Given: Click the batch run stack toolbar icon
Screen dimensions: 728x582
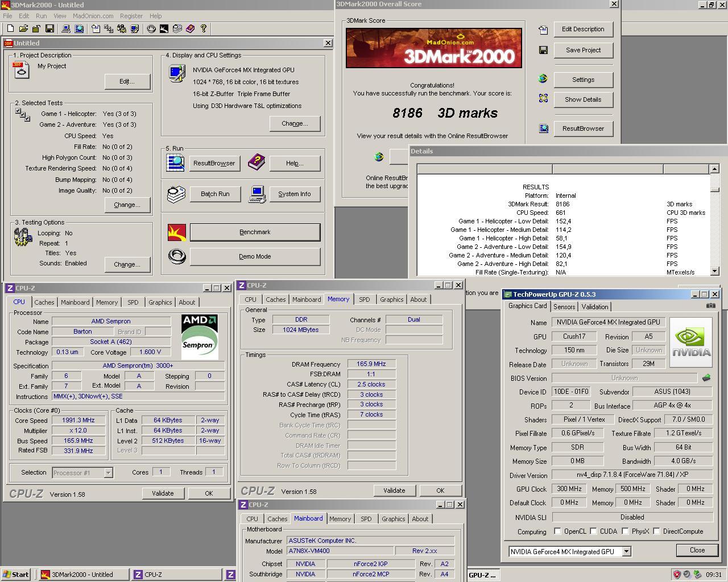Looking at the screenshot, I should (x=177, y=28).
